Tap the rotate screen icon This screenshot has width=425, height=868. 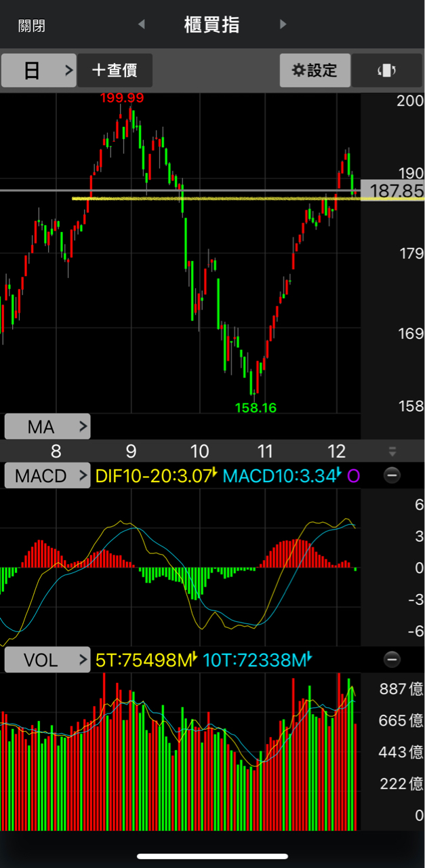386,71
